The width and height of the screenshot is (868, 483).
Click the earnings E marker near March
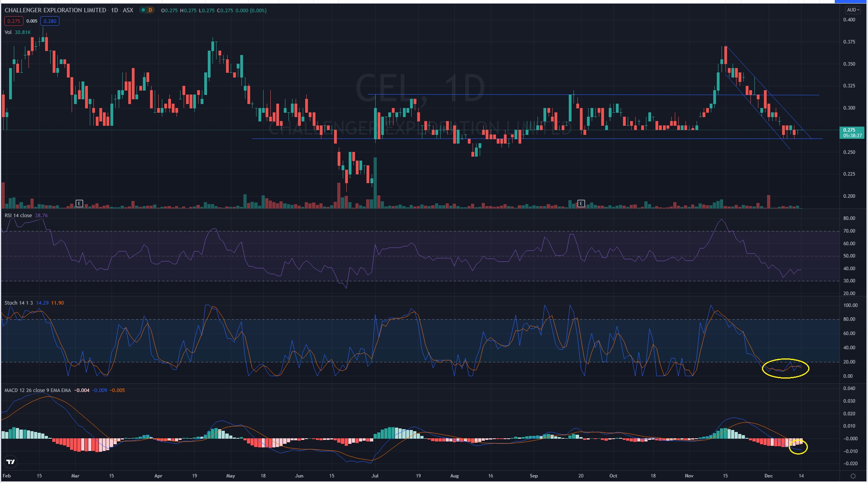click(79, 203)
